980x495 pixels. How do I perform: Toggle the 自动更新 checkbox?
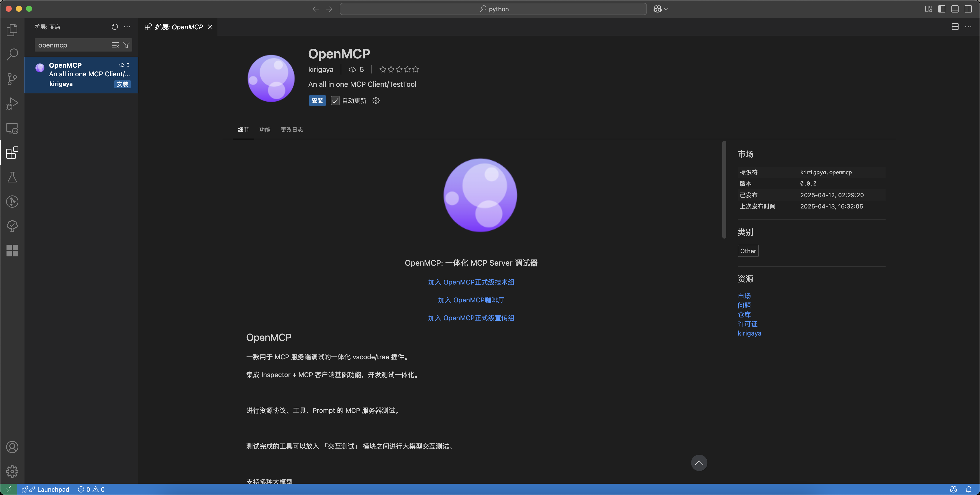[335, 101]
